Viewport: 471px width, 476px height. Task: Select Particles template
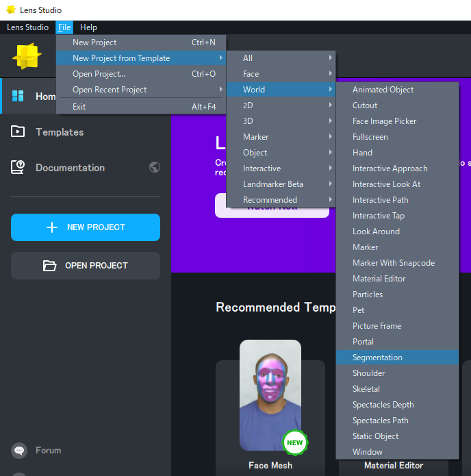point(397,295)
